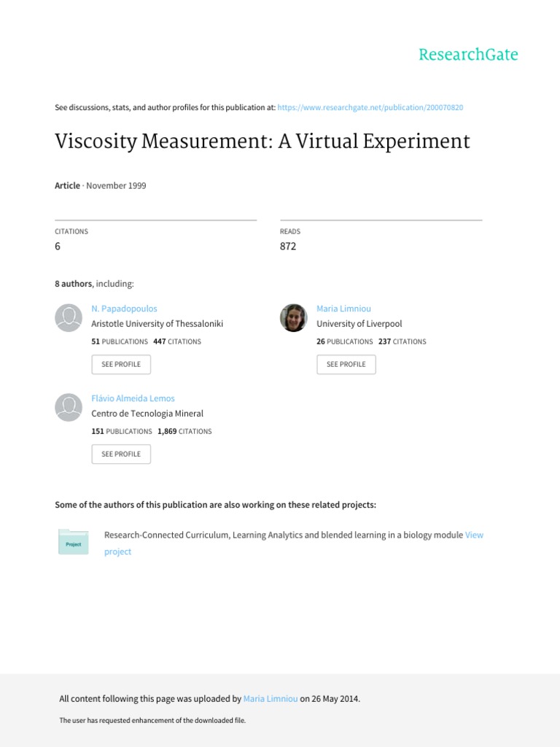
Task: Open Maria Limniou author name link
Action: coord(343,309)
